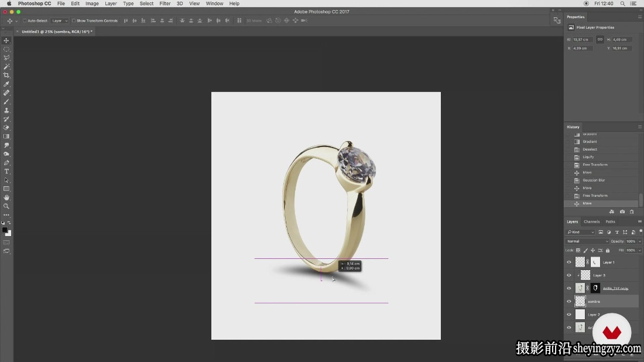The image size is (644, 362).
Task: Open Move tool preset picker arrow
Action: point(16,21)
